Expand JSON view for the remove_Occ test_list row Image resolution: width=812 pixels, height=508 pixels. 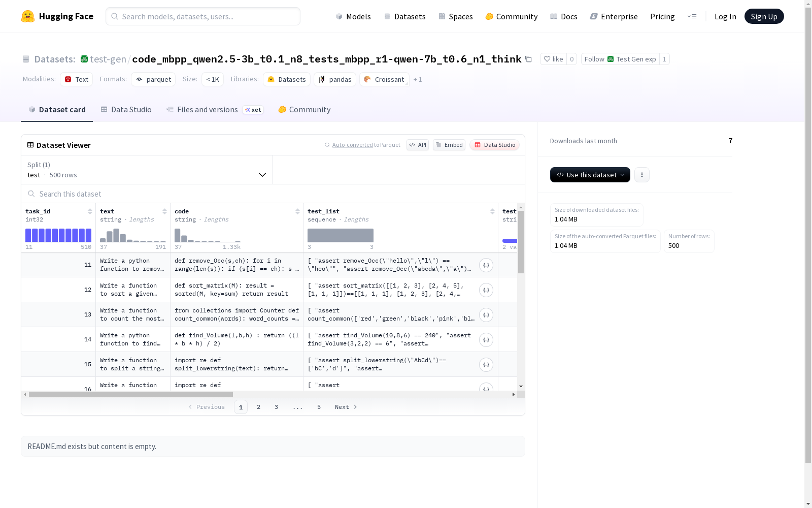click(486, 265)
